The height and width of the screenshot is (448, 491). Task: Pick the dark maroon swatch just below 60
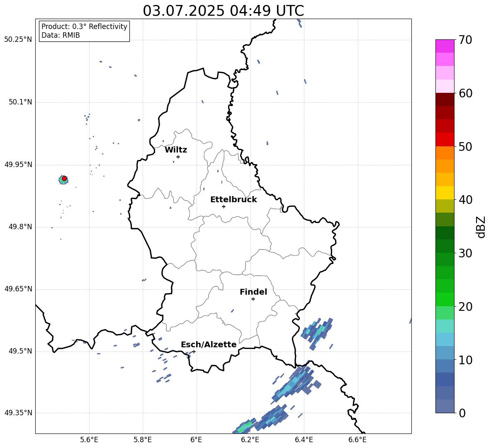click(445, 99)
